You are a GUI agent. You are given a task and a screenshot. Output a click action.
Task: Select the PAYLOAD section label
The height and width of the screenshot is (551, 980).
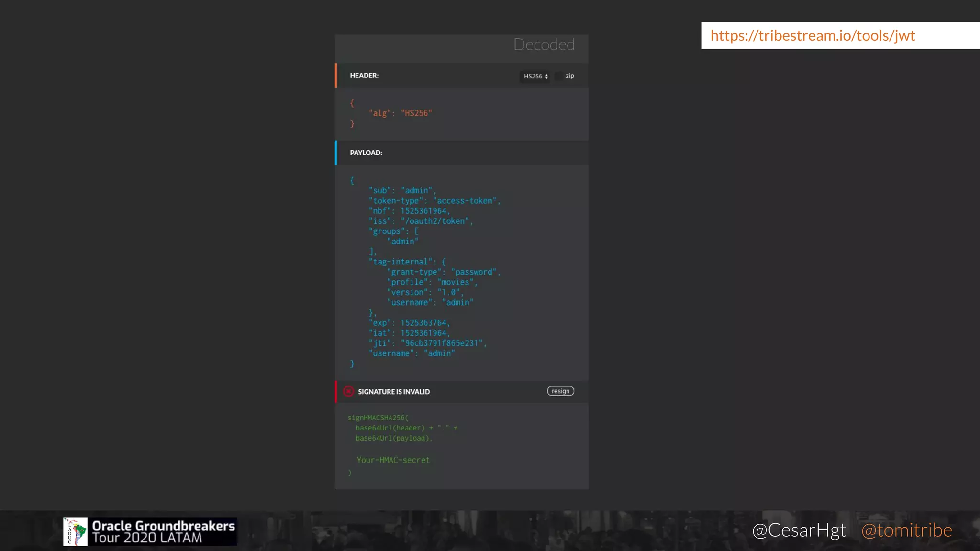click(x=366, y=153)
